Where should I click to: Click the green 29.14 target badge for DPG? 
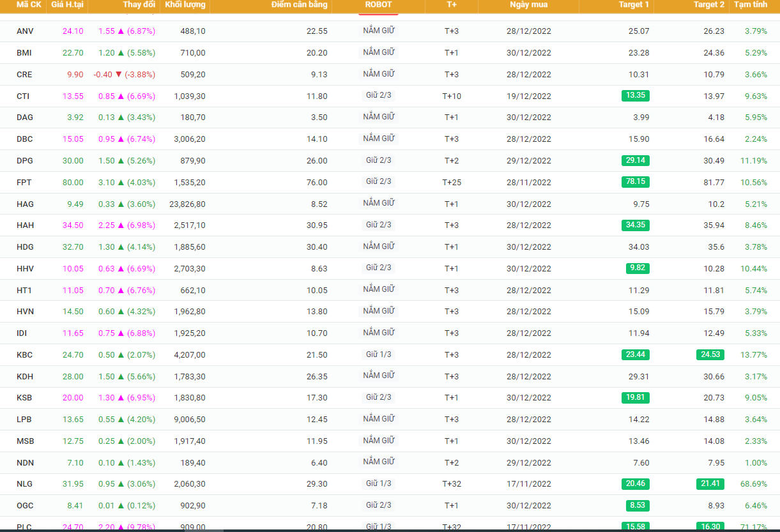[636, 160]
